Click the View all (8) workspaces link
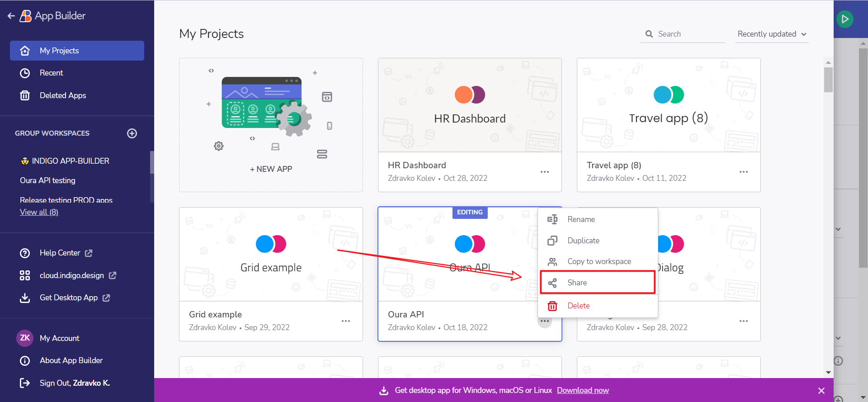The height and width of the screenshot is (402, 868). 39,212
